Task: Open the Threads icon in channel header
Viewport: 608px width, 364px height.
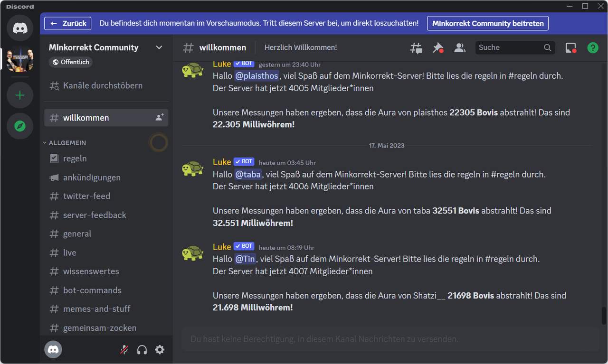Action: point(416,47)
